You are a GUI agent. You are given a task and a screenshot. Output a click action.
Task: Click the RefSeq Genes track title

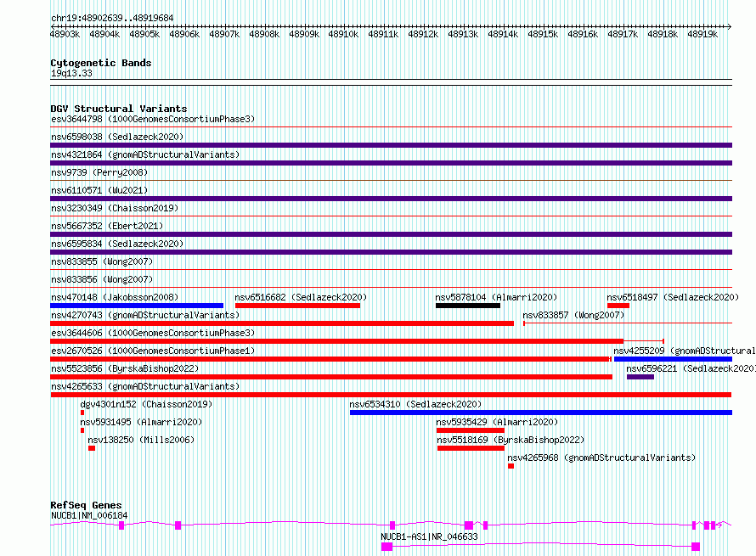(86, 505)
